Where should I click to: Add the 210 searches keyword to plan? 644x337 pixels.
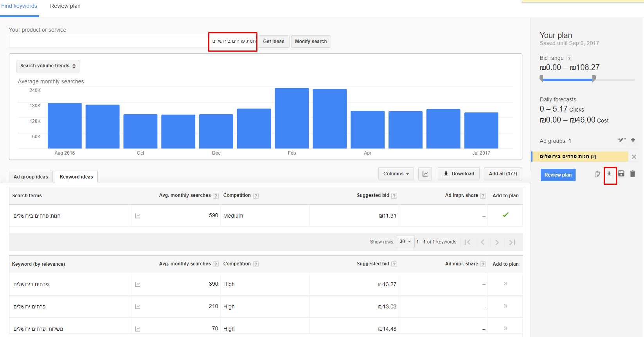pos(505,306)
